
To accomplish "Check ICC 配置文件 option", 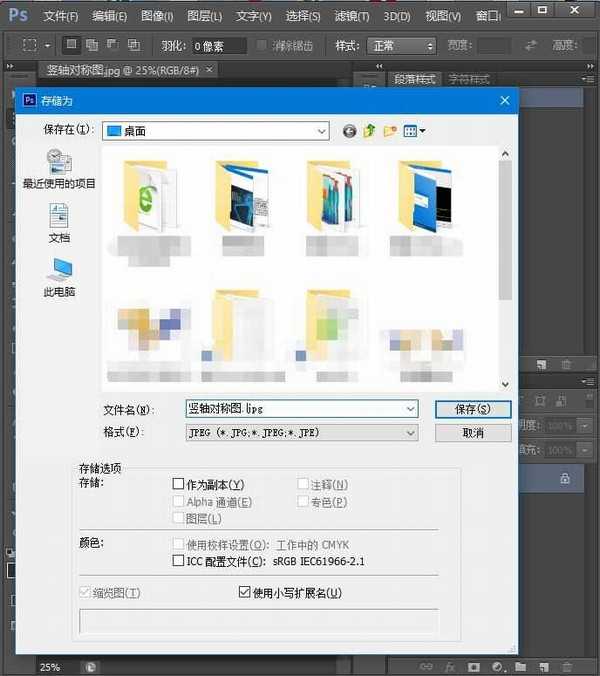I will pos(179,562).
